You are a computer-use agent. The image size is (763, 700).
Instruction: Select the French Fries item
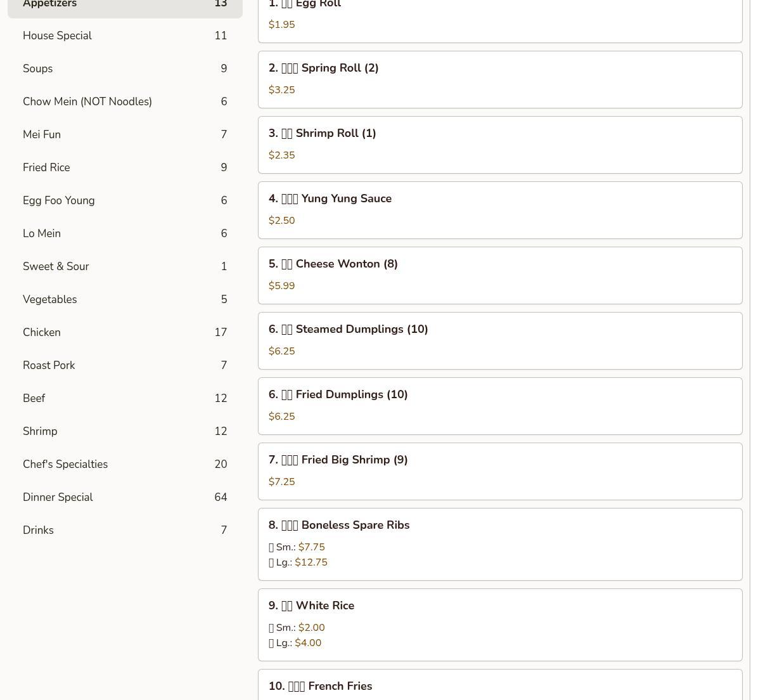500,685
